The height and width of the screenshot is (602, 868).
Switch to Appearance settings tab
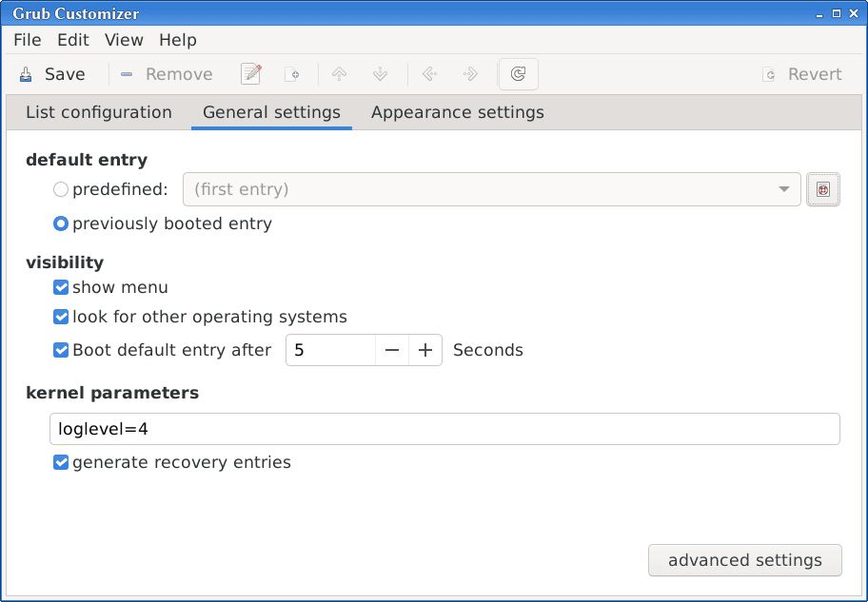457,112
